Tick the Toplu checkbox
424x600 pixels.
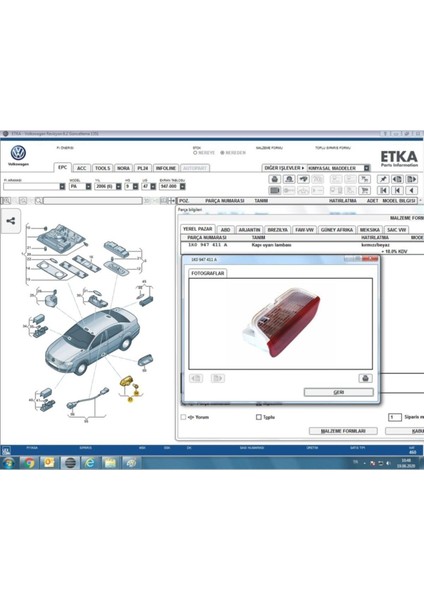pyautogui.click(x=259, y=417)
